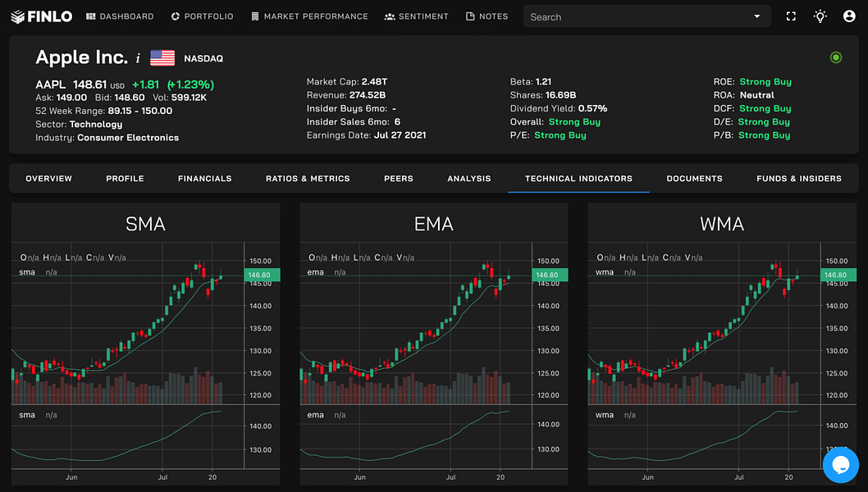This screenshot has height=492, width=868.
Task: Click the wma legend label in upper WMA pane
Action: click(x=605, y=272)
